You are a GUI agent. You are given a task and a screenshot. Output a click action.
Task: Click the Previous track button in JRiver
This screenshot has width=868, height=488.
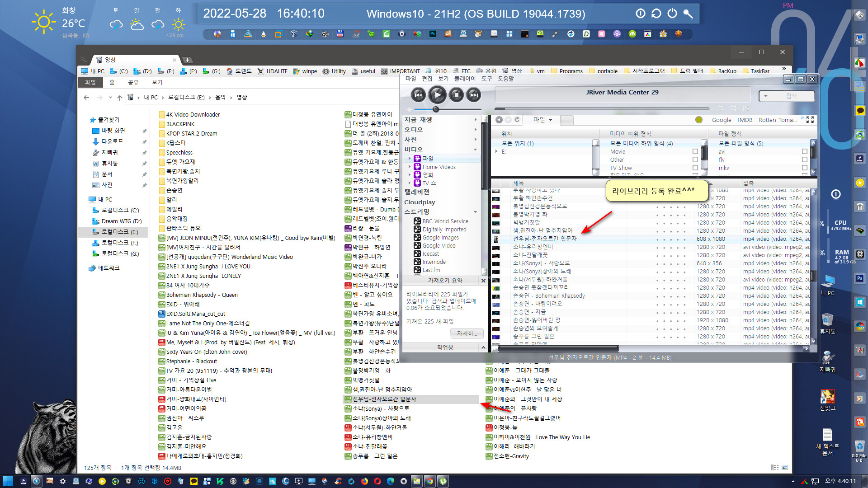tap(419, 94)
